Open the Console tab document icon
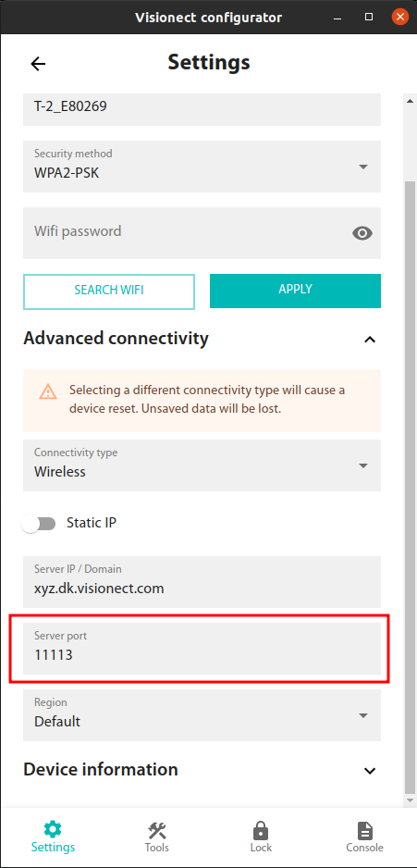Screen dimensions: 417x868 point(364,830)
